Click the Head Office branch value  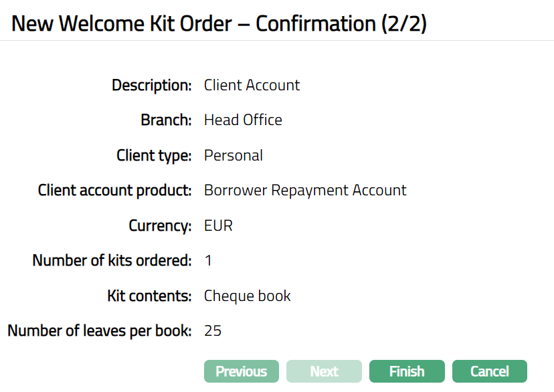(x=243, y=120)
